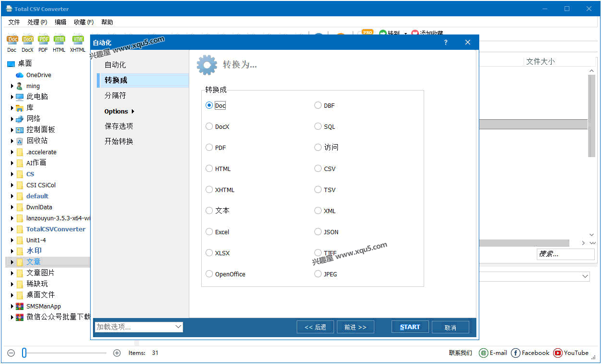Open the 帮助 menu
601x364 pixels.
click(107, 22)
